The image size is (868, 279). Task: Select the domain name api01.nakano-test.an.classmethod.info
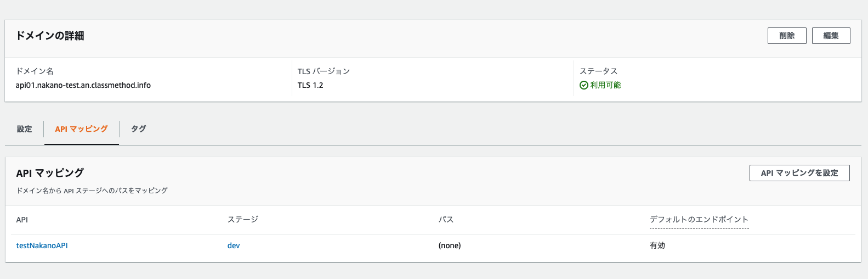point(83,85)
